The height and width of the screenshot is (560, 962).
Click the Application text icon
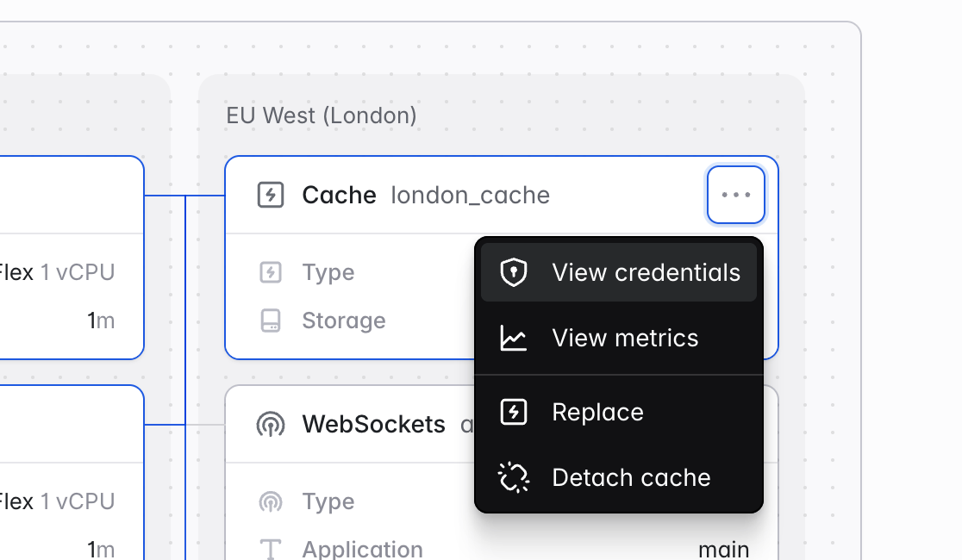[x=271, y=550]
